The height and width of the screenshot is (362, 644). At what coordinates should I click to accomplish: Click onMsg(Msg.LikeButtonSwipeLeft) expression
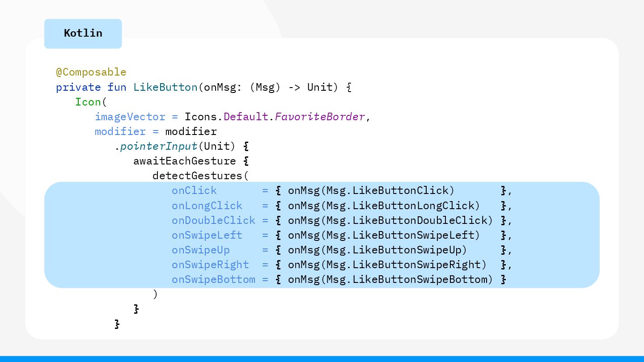point(384,235)
